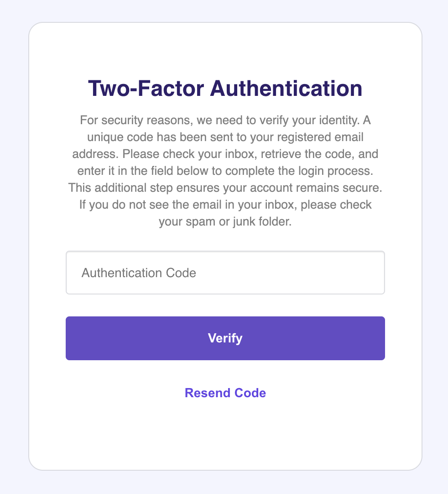Click the 'If you do not see the email' line
The width and height of the screenshot is (448, 494).
click(225, 205)
